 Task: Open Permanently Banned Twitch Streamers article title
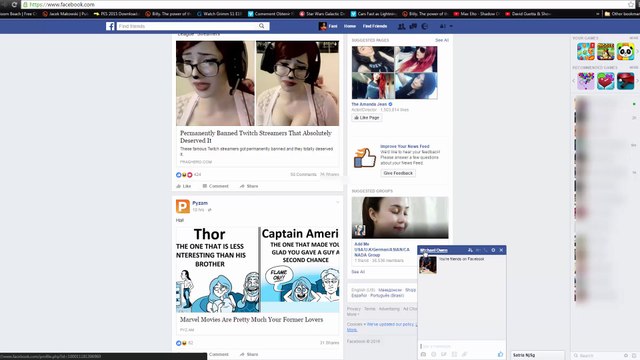tap(256, 137)
